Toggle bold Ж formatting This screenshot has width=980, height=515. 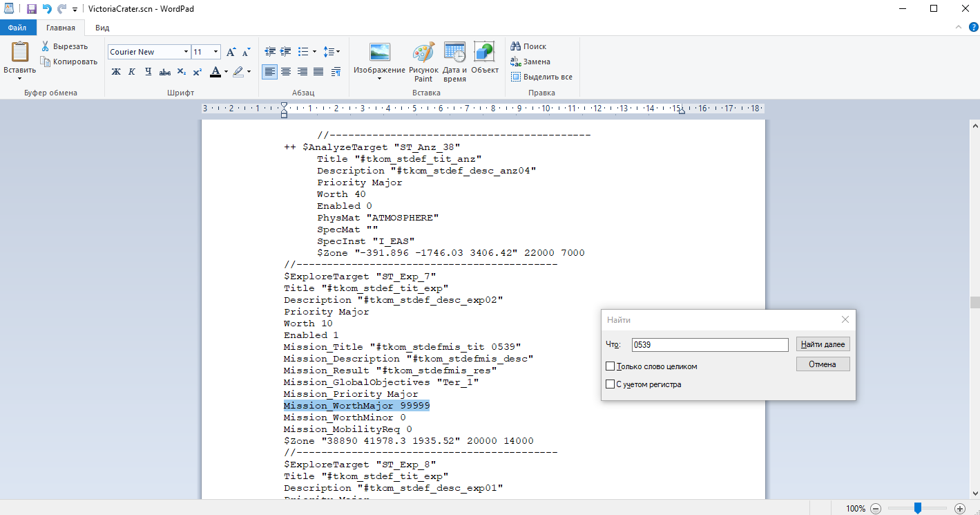116,71
